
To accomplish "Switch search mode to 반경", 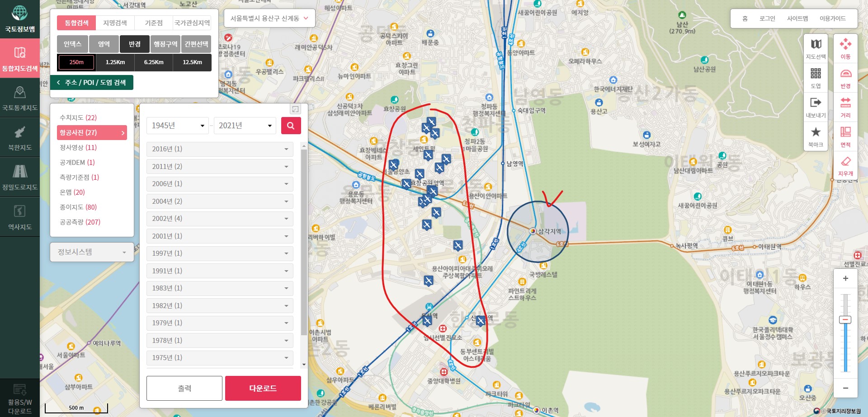I will click(135, 44).
